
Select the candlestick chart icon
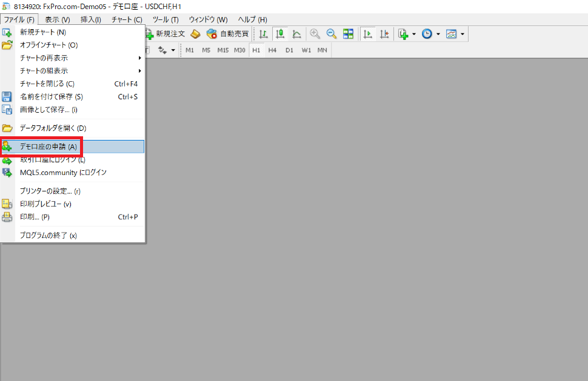[280, 34]
